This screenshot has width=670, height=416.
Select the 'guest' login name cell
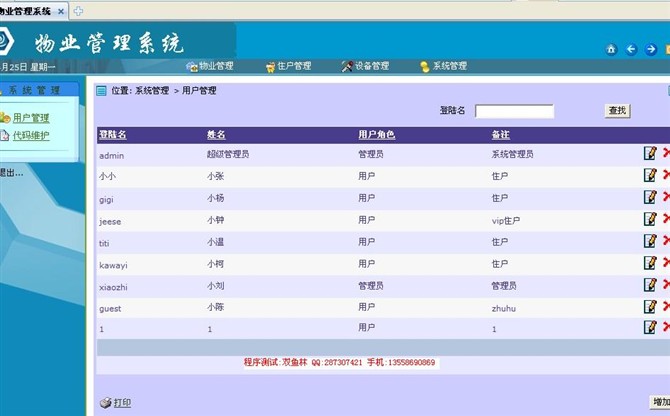pos(110,309)
